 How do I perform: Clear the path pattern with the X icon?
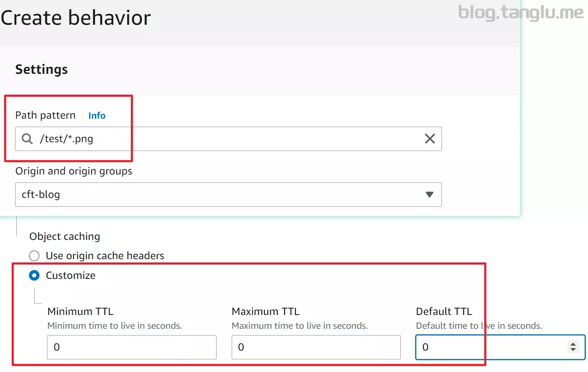coord(430,138)
